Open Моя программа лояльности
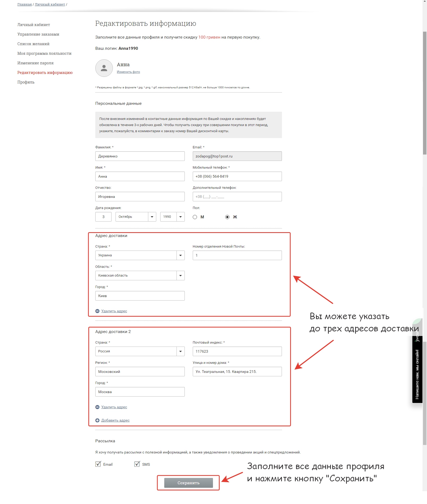427x504 pixels. 44,53
